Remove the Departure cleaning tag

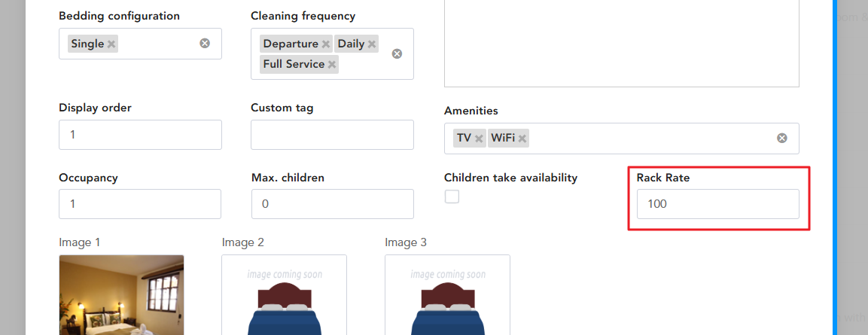[x=326, y=44]
